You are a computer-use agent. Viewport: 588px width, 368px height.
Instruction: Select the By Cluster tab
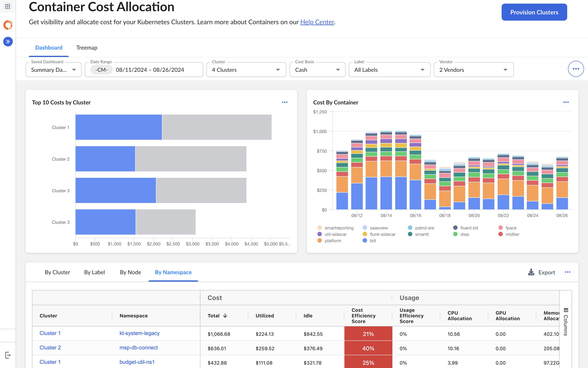click(57, 272)
